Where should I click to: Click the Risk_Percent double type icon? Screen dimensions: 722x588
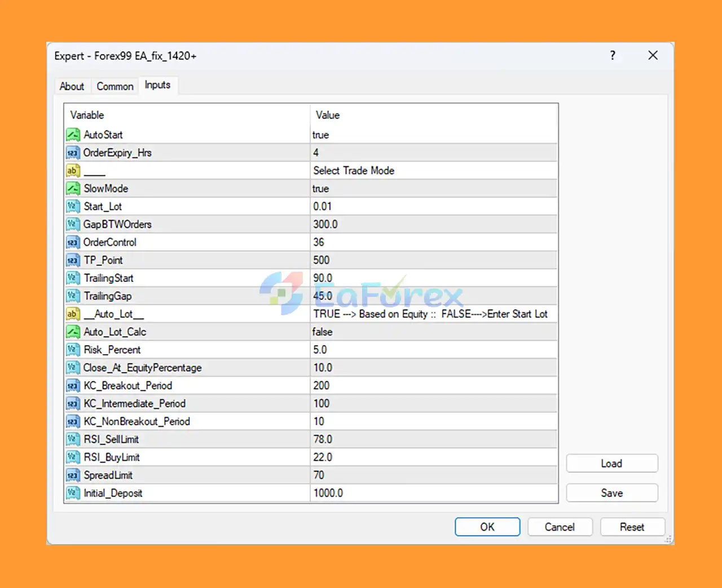pos(73,350)
